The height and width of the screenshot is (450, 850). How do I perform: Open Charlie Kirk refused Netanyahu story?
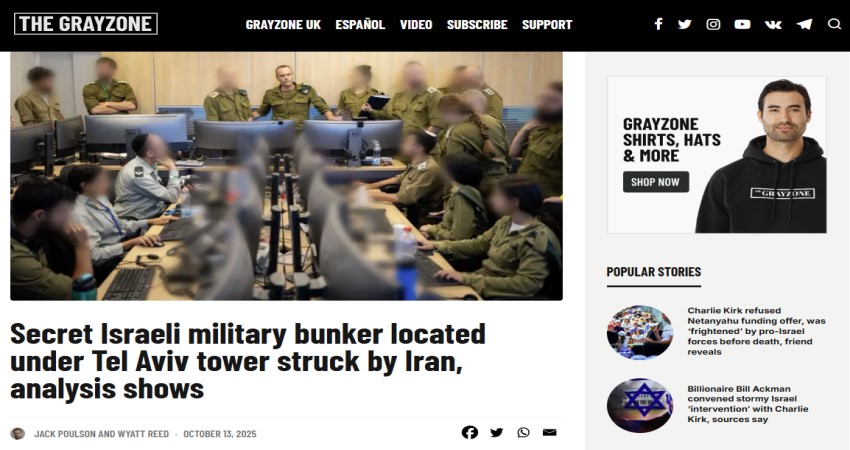[756, 331]
